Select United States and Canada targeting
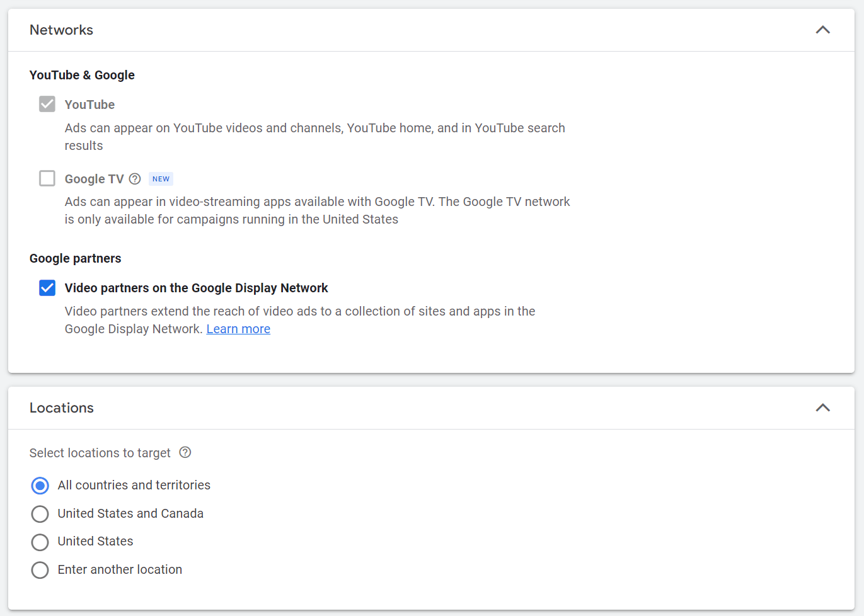The width and height of the screenshot is (864, 616). coord(40,513)
